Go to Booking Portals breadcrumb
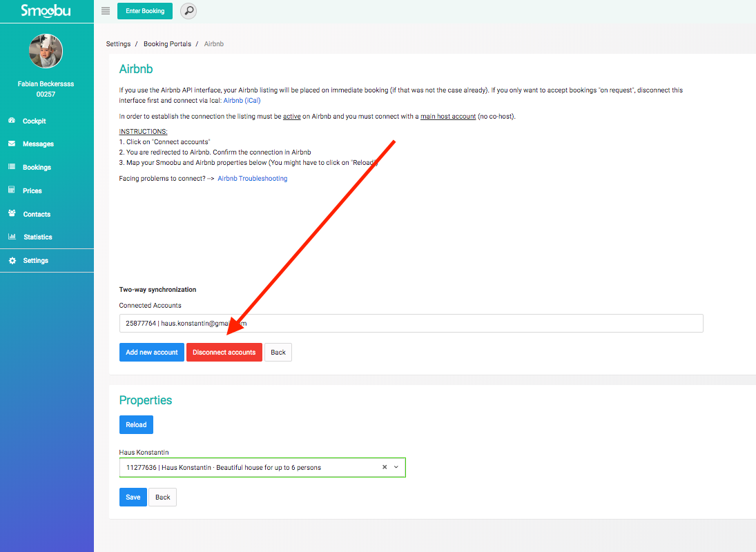The image size is (756, 552). [x=167, y=44]
